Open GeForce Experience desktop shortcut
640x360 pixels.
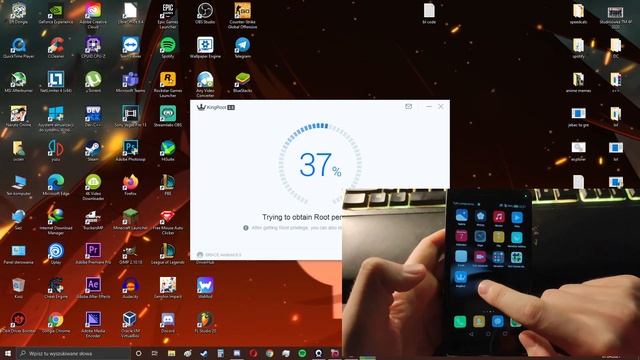tap(56, 14)
